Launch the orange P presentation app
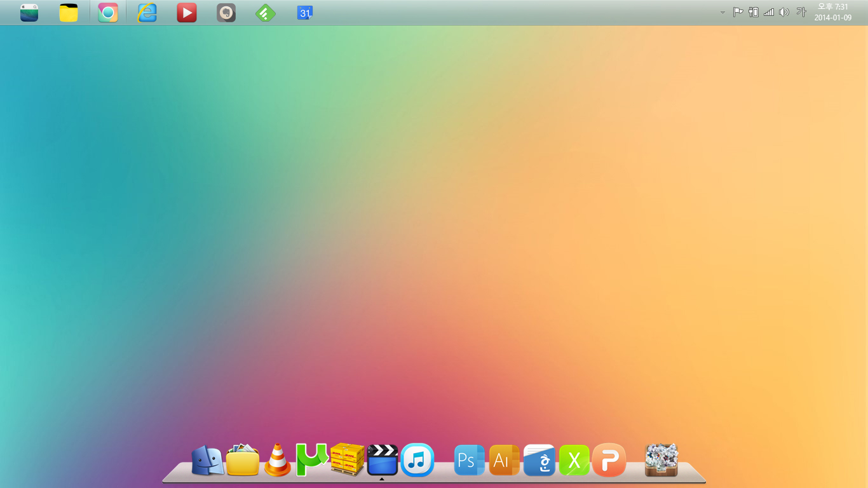 (609, 460)
